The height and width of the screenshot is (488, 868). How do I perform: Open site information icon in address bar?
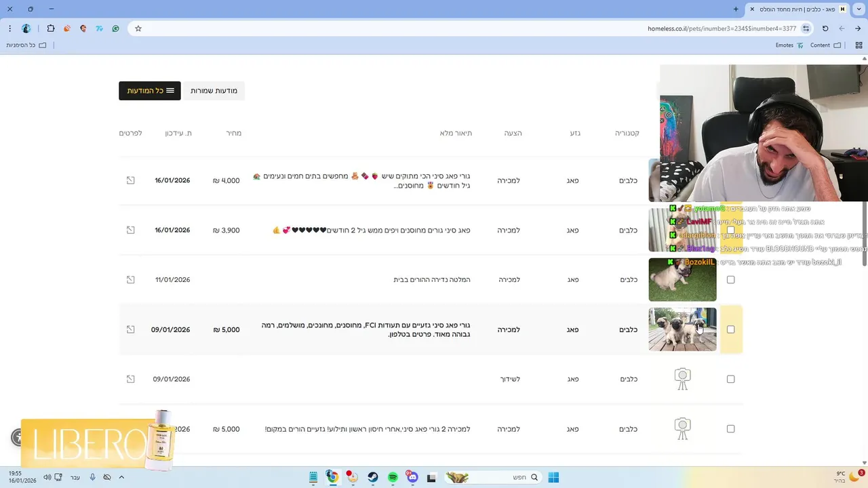click(x=806, y=28)
